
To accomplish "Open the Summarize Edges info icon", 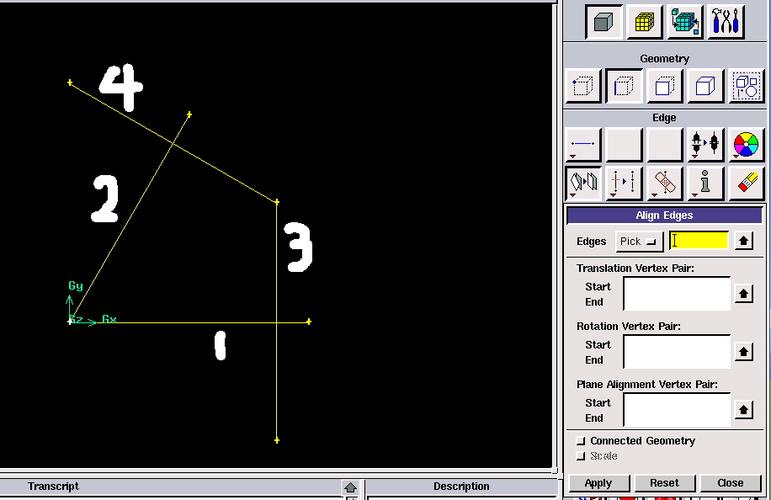I will pyautogui.click(x=706, y=183).
